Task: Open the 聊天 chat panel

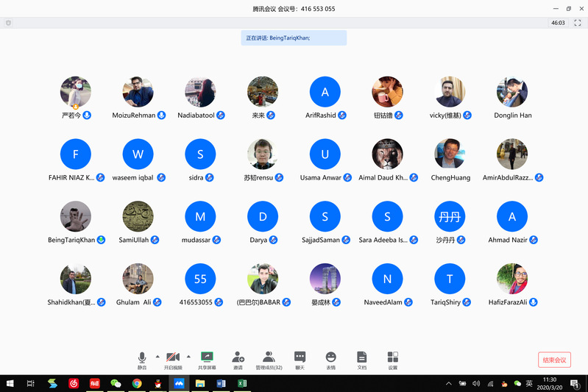Action: 300,358
